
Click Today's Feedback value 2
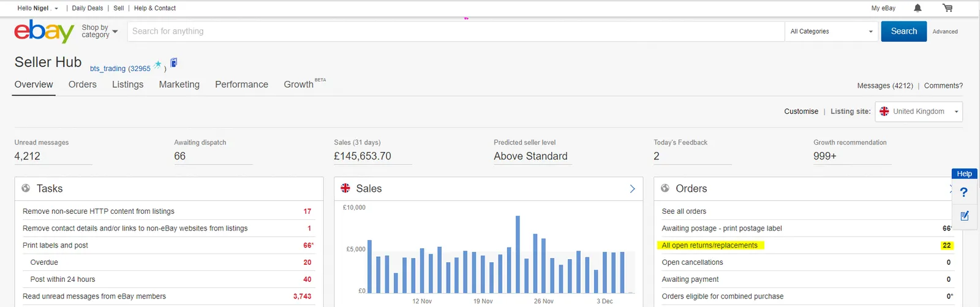tap(657, 156)
